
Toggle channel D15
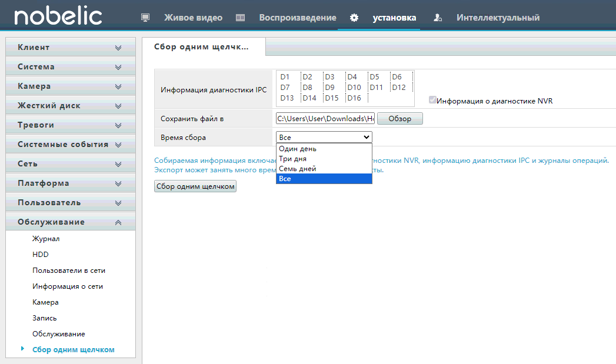[x=332, y=98]
